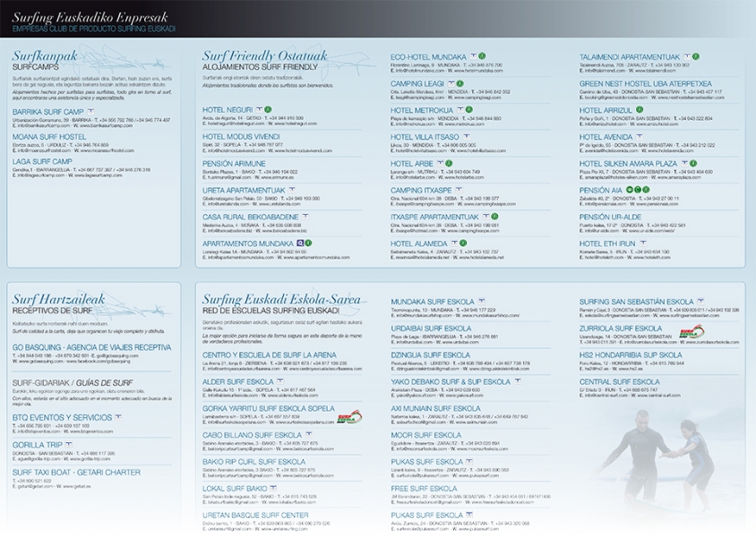Click the Central Surf Eskola listing name
Screen dimensions: 756x537
click(x=619, y=382)
